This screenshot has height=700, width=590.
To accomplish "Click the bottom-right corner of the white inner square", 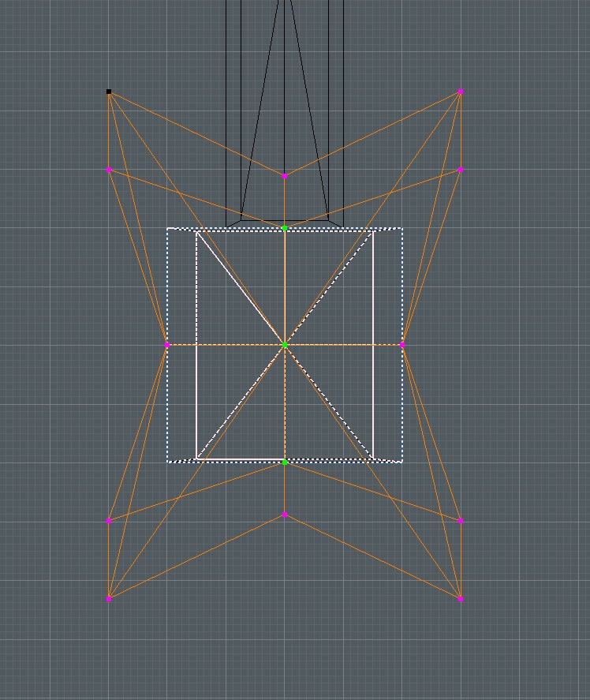I will (373, 459).
